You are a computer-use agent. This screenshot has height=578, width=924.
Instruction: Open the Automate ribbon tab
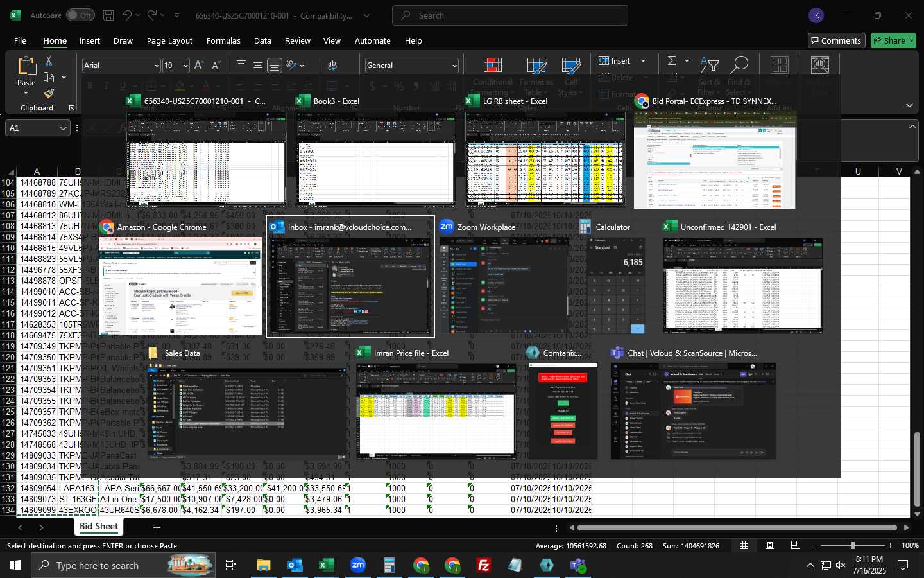click(372, 40)
